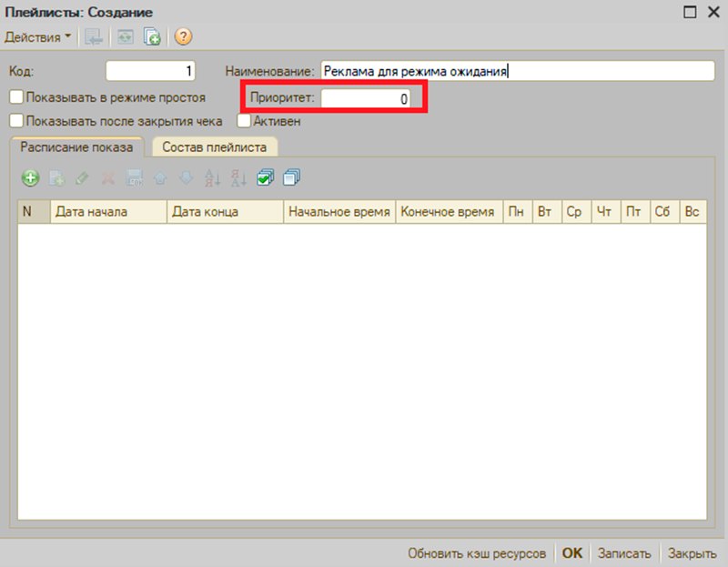Viewport: 728px width, 567px height.
Task: Click the Move up arrow icon
Action: click(160, 178)
